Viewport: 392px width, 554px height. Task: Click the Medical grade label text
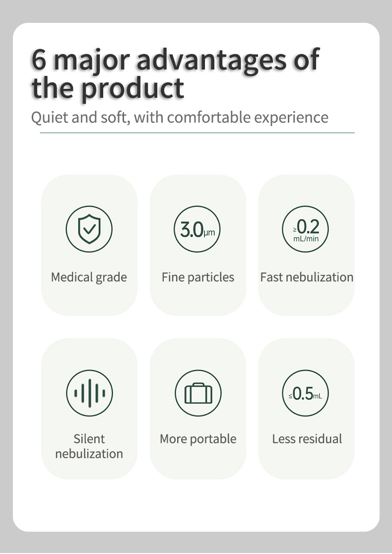tap(89, 277)
